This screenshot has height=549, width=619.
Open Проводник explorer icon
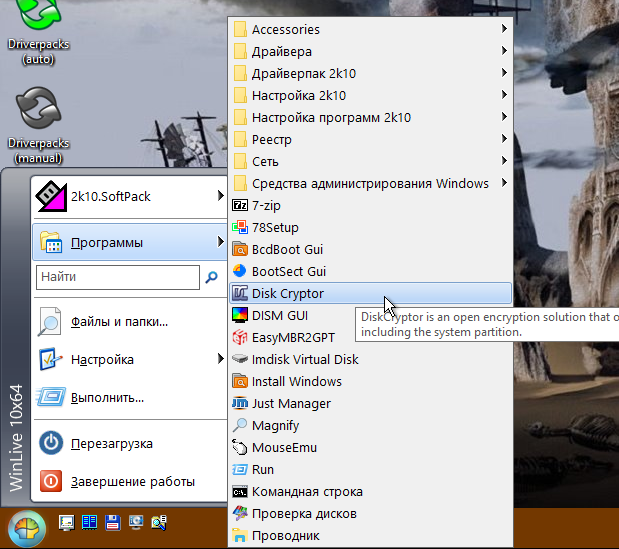pos(240,536)
